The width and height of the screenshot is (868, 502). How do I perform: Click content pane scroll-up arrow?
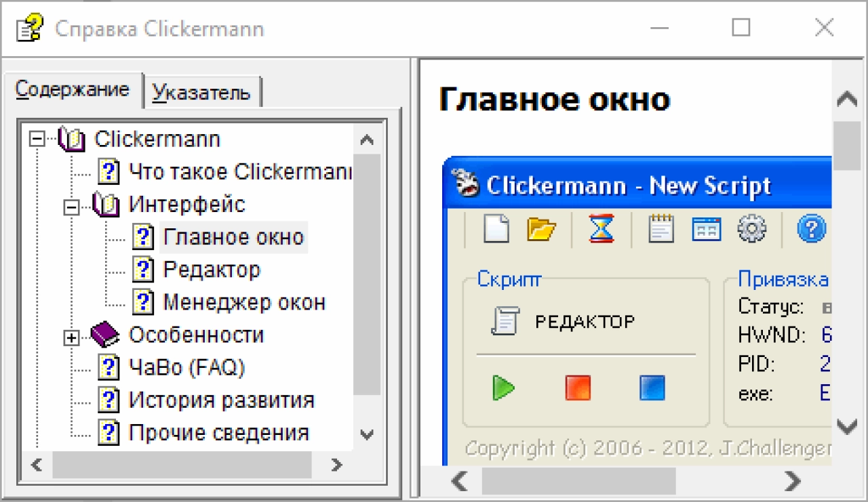click(x=847, y=100)
